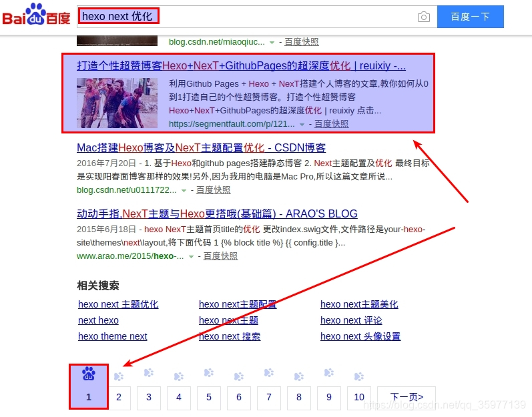532x417 pixels.
Task: Go to results page 4
Action: tap(179, 398)
